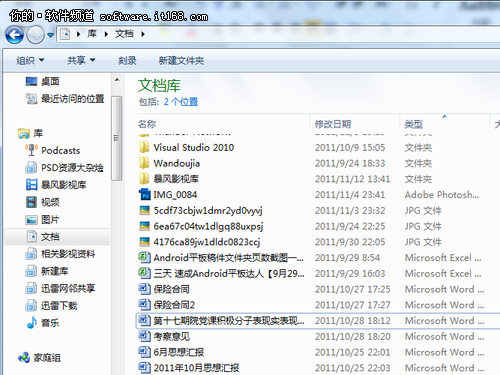Select Visual Studio 2010 folder icon
Screen dimensions: 500x375
[144, 147]
